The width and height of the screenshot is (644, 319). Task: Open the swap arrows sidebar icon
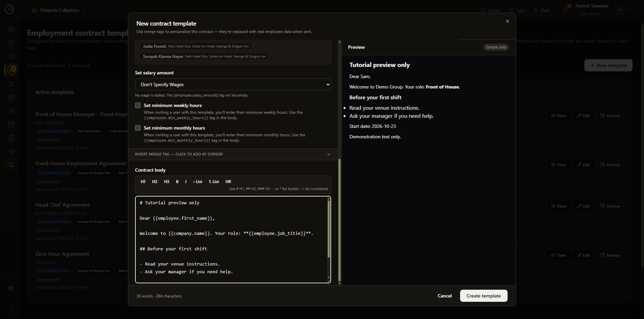11,84
